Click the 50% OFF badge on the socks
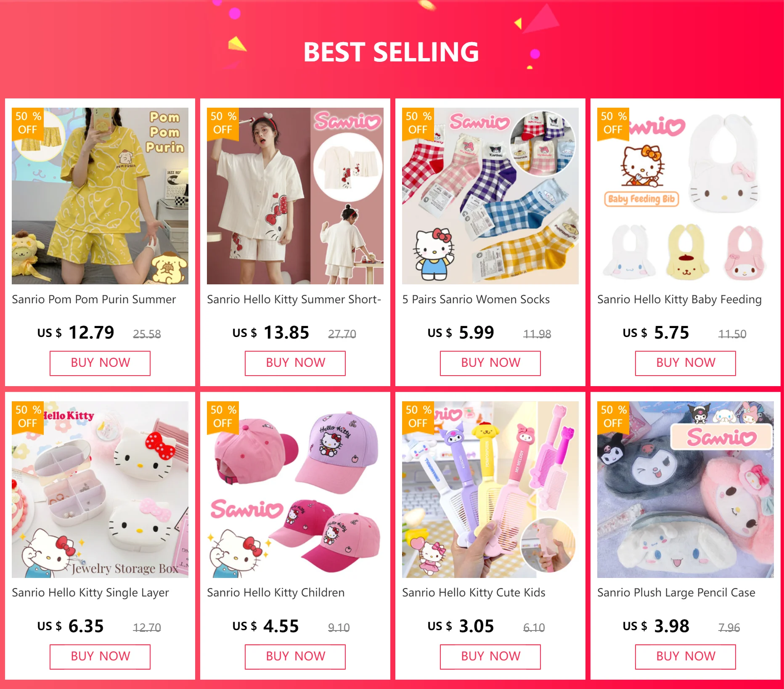The width and height of the screenshot is (784, 689). point(418,123)
